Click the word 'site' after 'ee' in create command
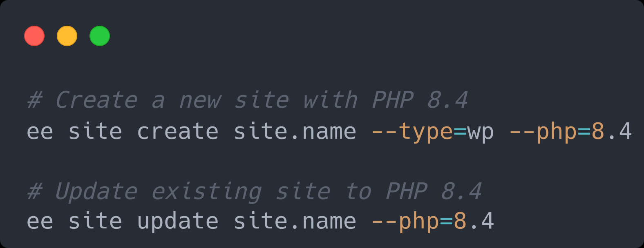 (x=95, y=131)
